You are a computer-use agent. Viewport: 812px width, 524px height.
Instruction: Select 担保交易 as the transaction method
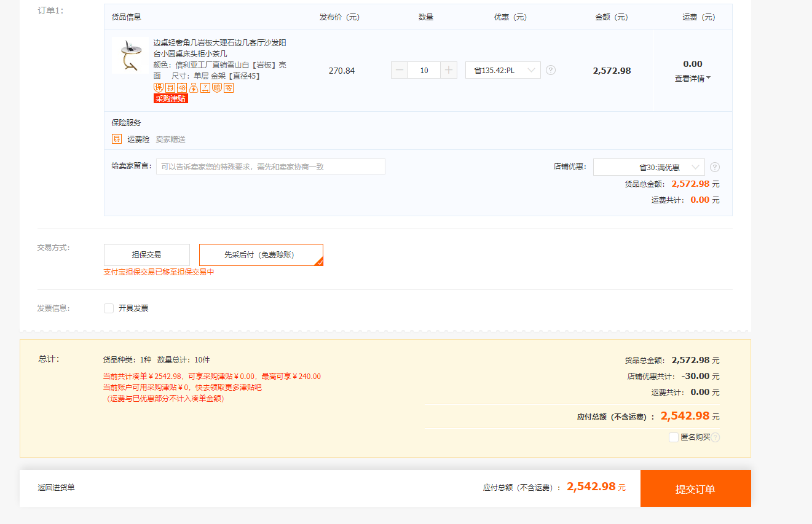(x=146, y=255)
